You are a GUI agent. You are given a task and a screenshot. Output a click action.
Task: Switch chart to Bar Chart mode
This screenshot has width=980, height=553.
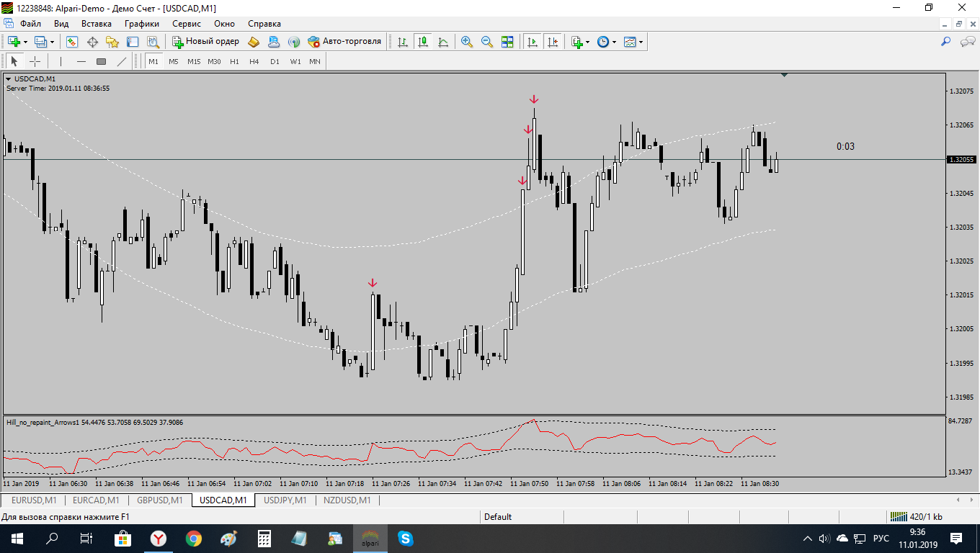403,42
